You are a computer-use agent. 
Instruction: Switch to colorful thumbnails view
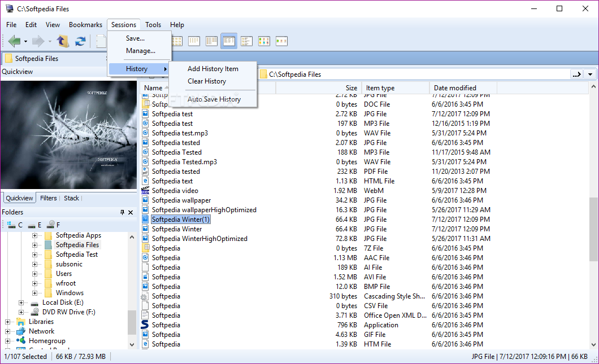(264, 41)
